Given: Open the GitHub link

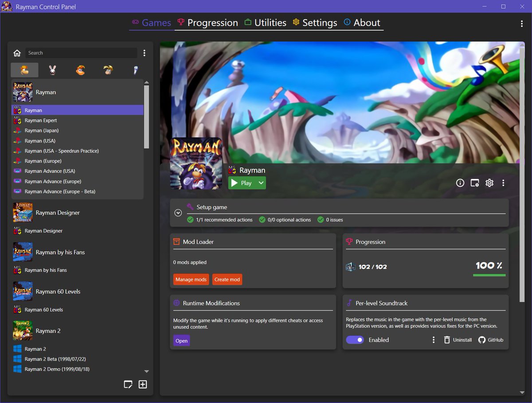Looking at the screenshot, I should point(491,340).
